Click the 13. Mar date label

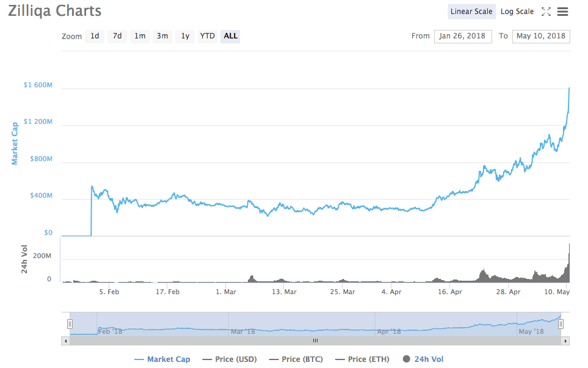click(x=285, y=292)
